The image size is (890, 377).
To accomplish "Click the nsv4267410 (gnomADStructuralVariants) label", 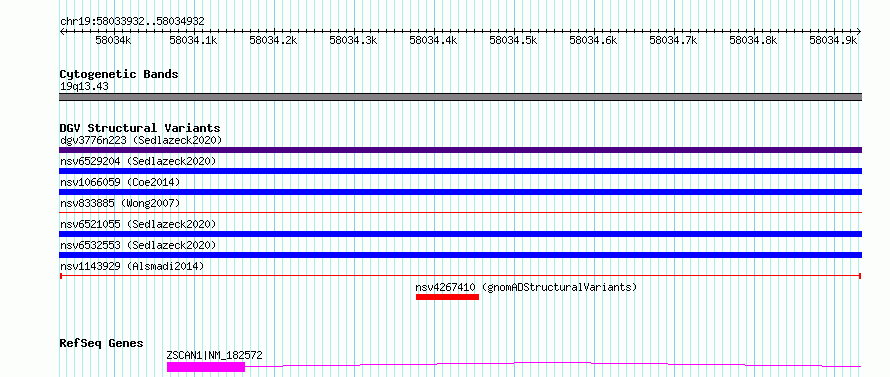I will 526,287.
